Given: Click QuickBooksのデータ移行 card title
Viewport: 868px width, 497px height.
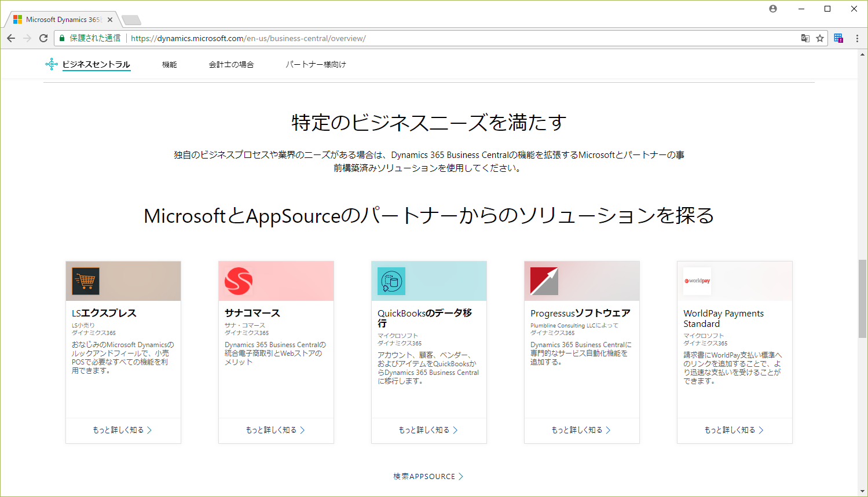Looking at the screenshot, I should point(425,318).
